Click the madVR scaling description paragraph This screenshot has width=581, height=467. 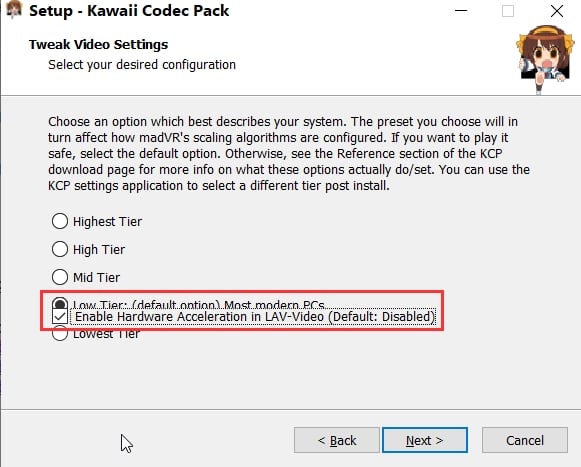[289, 153]
